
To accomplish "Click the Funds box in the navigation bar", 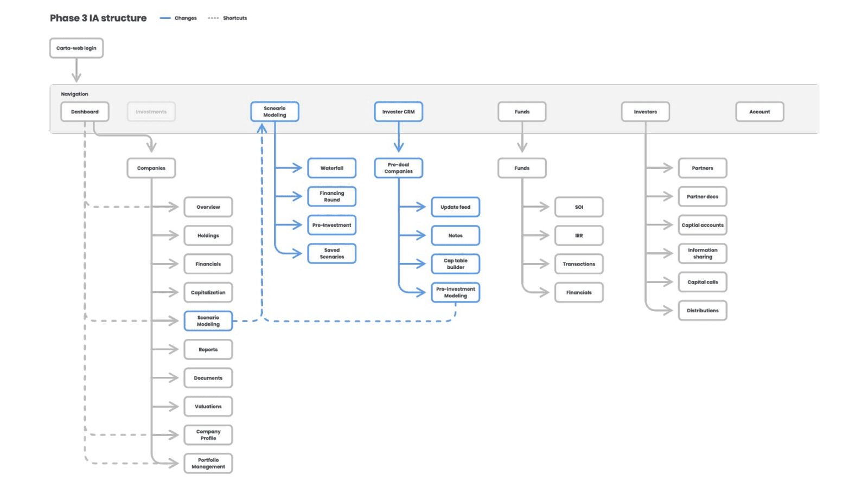I will coord(522,112).
